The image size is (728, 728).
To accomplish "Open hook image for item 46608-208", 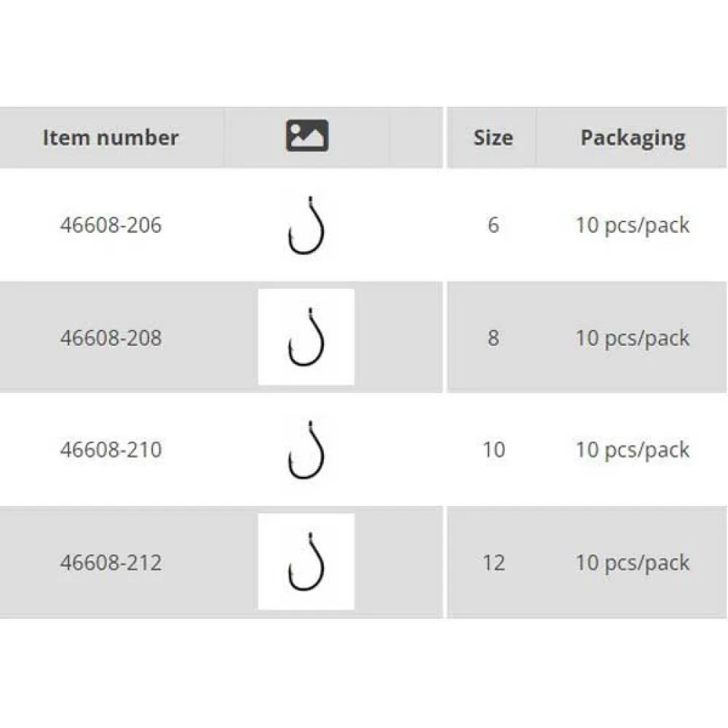I will (x=306, y=337).
